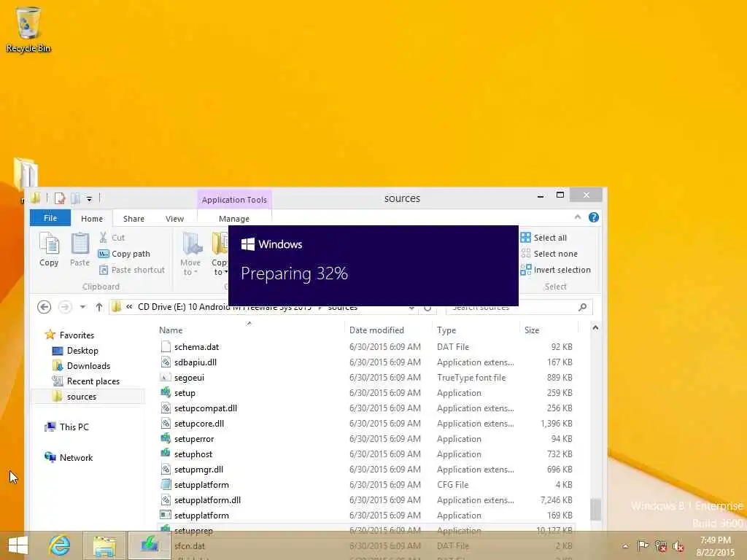Viewport: 747px width, 560px height.
Task: Click the Copy icon in the ribbon
Action: [49, 249]
